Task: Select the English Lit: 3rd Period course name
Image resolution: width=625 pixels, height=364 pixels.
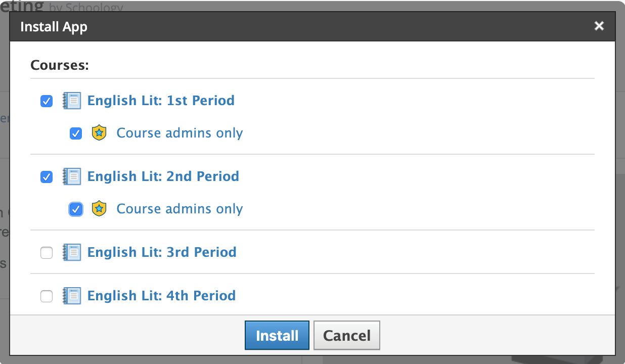Action: tap(162, 252)
